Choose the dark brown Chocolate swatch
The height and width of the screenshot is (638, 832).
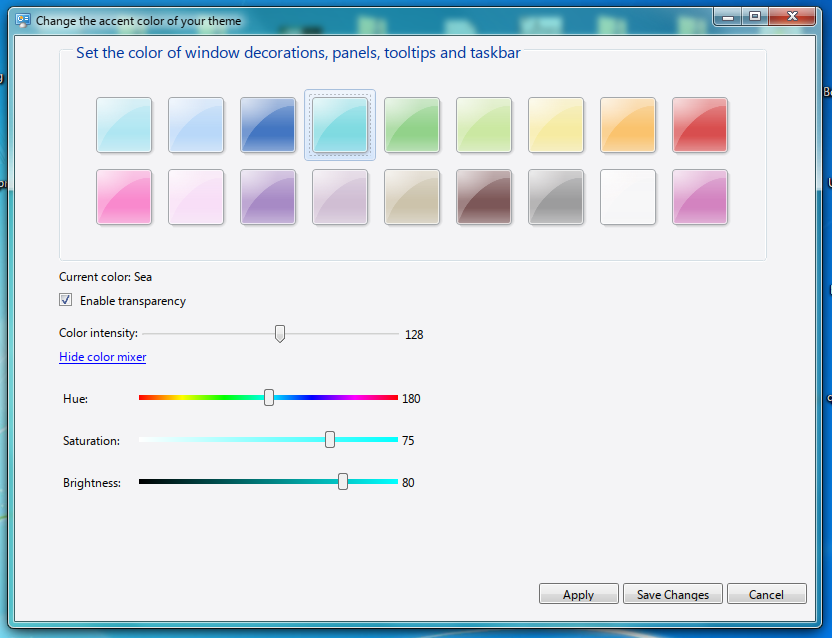click(484, 197)
